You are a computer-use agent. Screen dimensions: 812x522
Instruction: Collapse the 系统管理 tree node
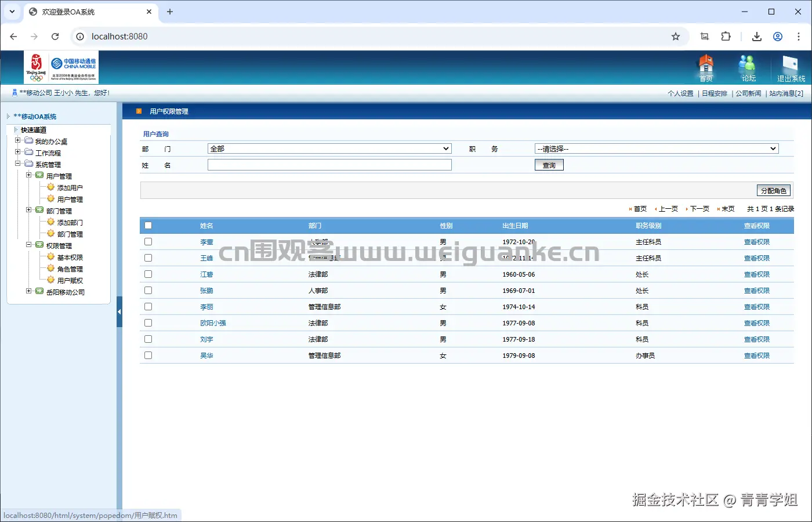(17, 164)
